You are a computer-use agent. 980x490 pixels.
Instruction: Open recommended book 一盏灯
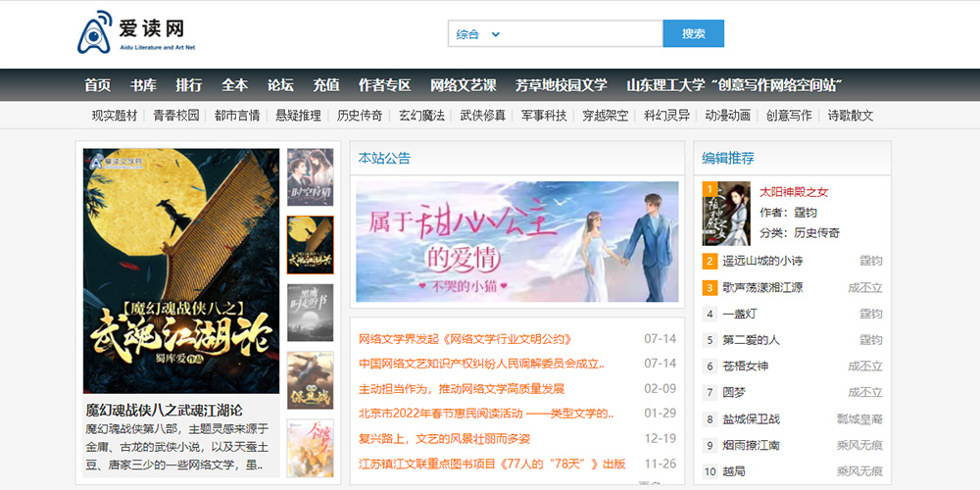739,314
